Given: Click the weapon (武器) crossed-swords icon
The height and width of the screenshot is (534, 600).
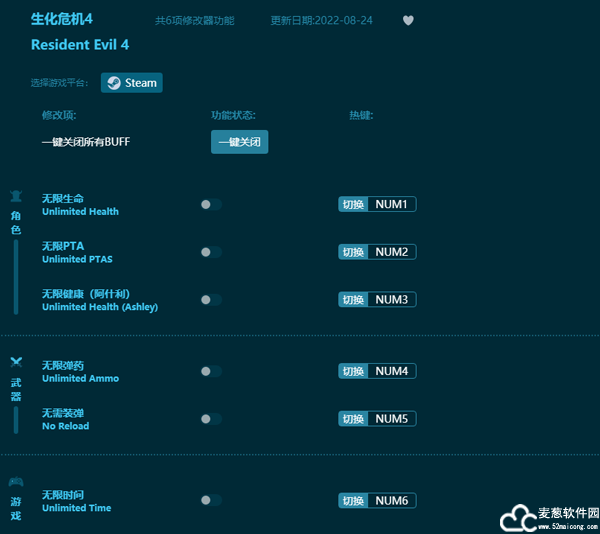Looking at the screenshot, I should pyautogui.click(x=16, y=362).
